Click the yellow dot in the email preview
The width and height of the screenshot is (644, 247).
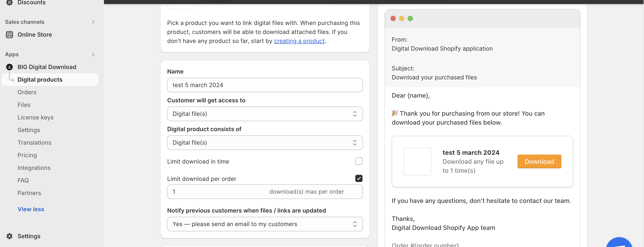[401, 18]
